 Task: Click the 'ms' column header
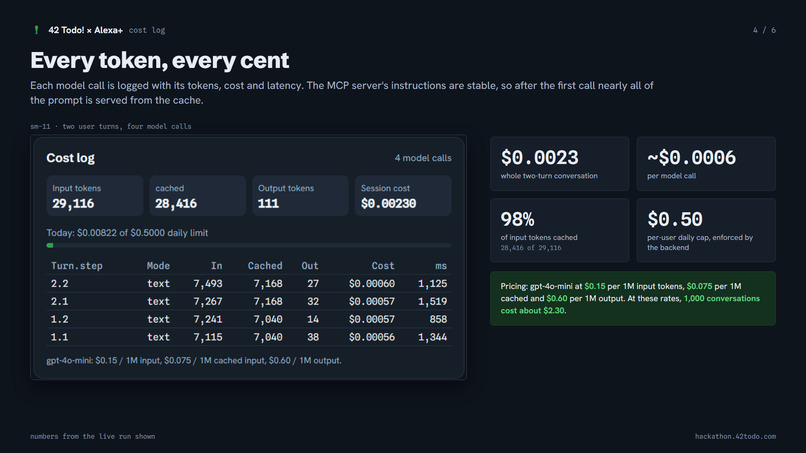tap(441, 266)
